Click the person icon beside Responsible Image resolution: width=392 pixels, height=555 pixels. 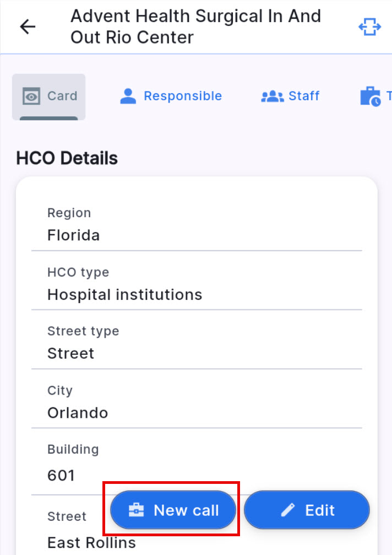coord(128,96)
